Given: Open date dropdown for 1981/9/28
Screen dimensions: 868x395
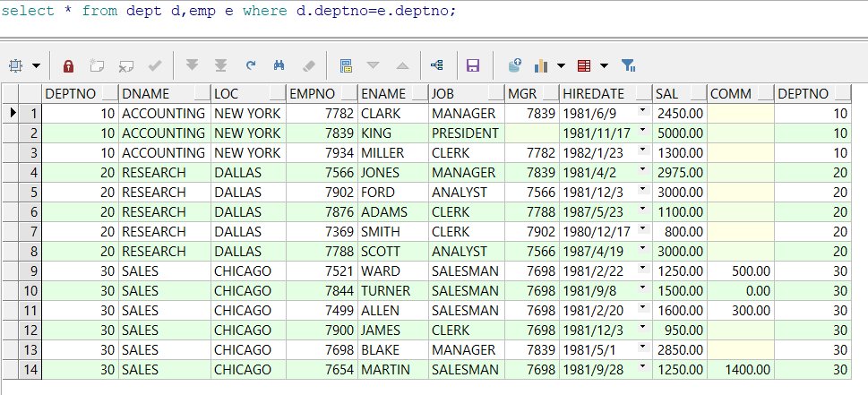Looking at the screenshot, I should coord(642,367).
